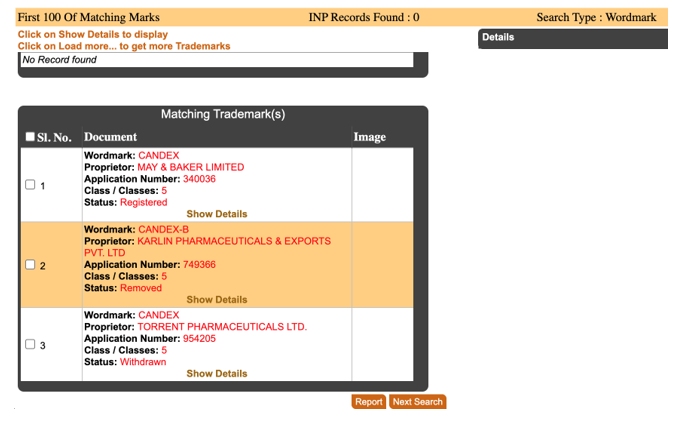This screenshot has height=421, width=681.
Task: Open Show Details for Torrent Pharmaceuticals CANDEX
Action: point(216,374)
